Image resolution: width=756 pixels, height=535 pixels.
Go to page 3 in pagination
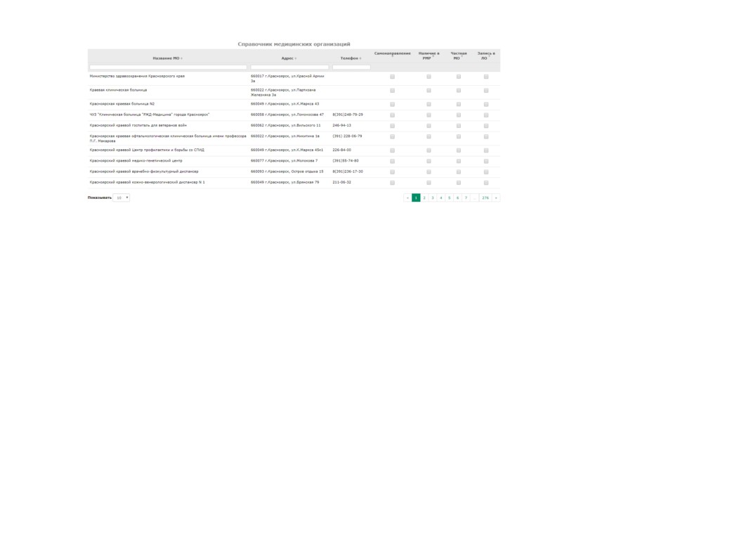pos(433,198)
